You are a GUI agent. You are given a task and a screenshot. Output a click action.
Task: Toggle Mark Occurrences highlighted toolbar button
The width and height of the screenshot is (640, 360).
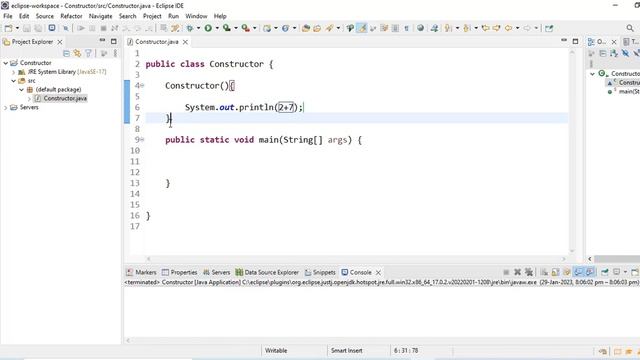[362, 28]
